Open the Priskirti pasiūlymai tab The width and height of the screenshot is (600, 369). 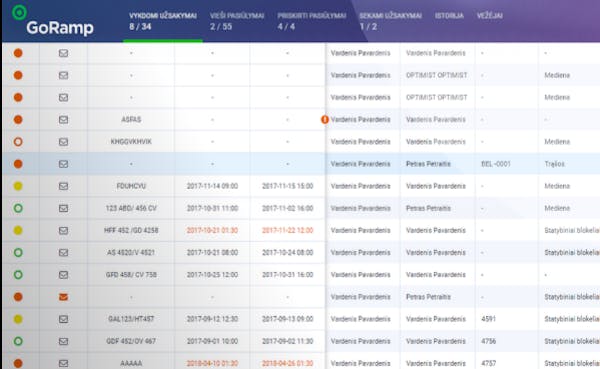(311, 21)
